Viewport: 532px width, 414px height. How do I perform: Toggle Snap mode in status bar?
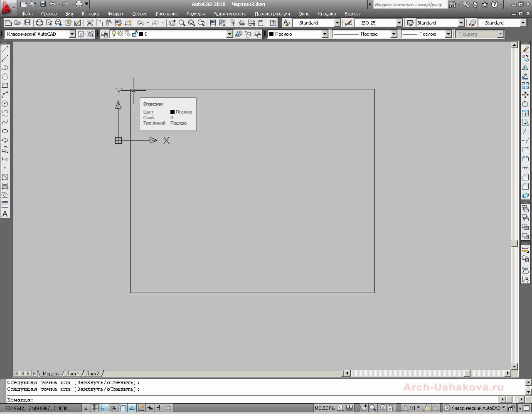click(86, 408)
